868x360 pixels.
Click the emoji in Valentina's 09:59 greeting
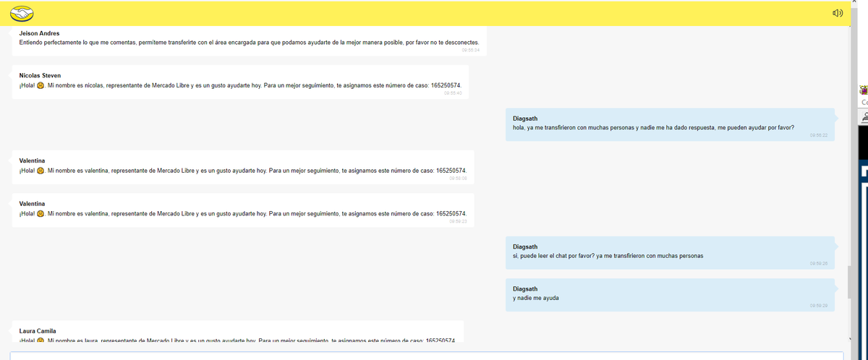pos(41,213)
